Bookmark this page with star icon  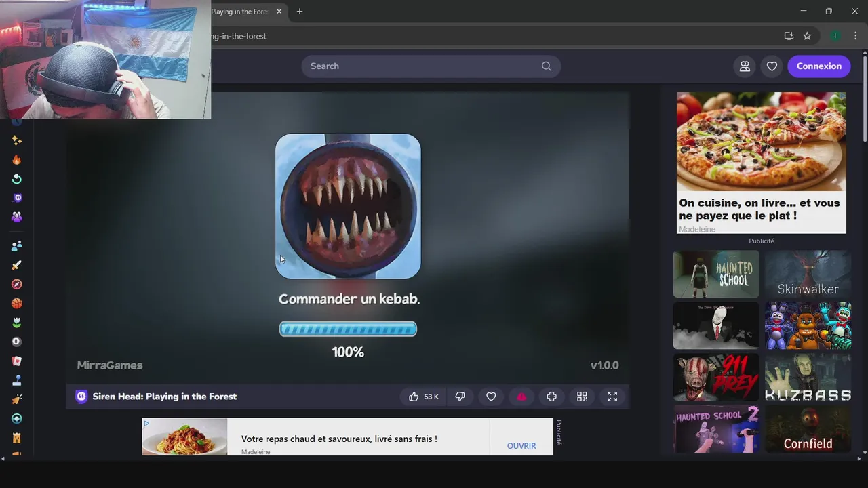807,36
